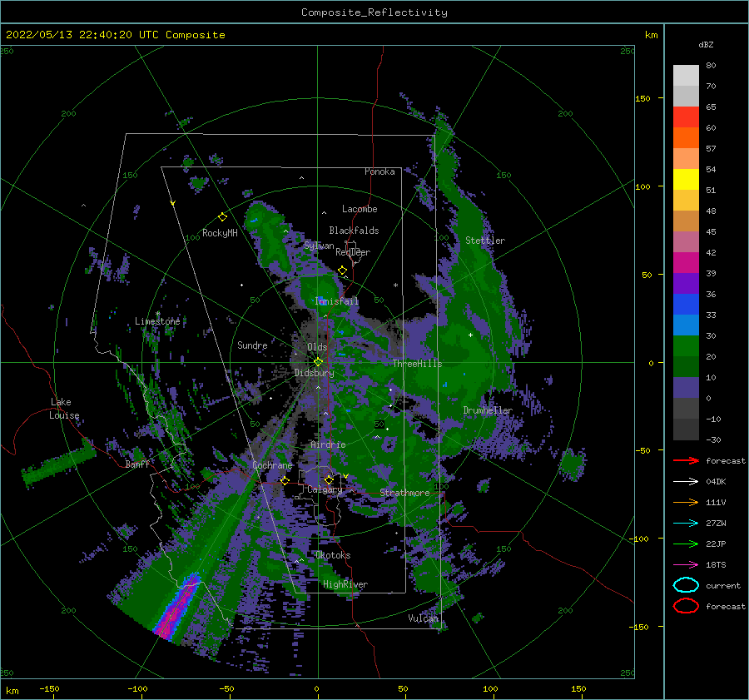
Task: Click dark orange swatch between 60 and 57 dBZ
Action: (686, 138)
